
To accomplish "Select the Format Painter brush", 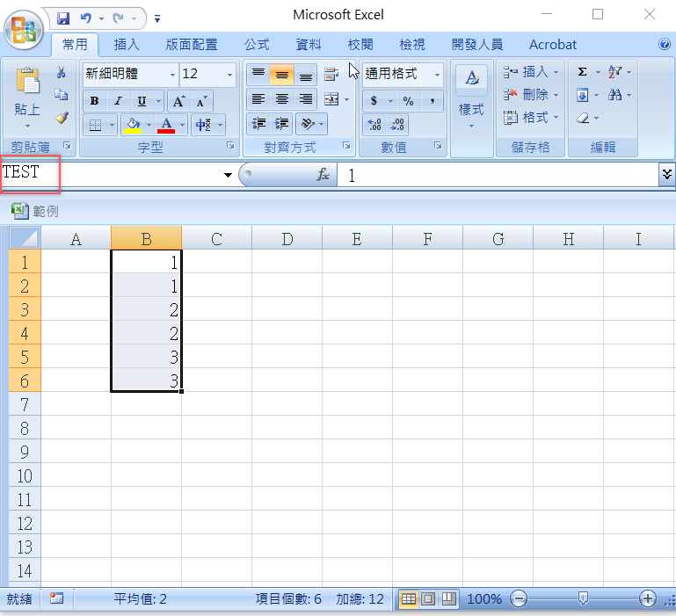I will (62, 117).
